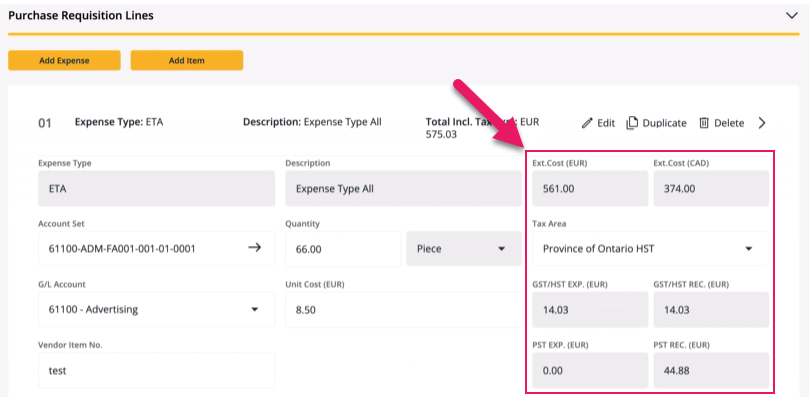Open the Tax Area dropdown
Viewport: 809px width, 397px height.
651,249
